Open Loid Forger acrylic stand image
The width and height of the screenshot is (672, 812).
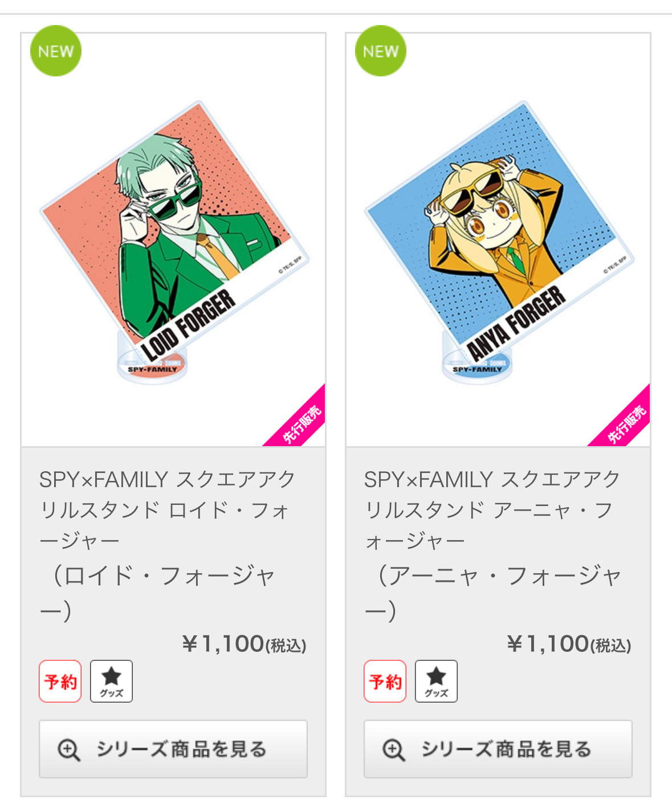pyautogui.click(x=173, y=240)
